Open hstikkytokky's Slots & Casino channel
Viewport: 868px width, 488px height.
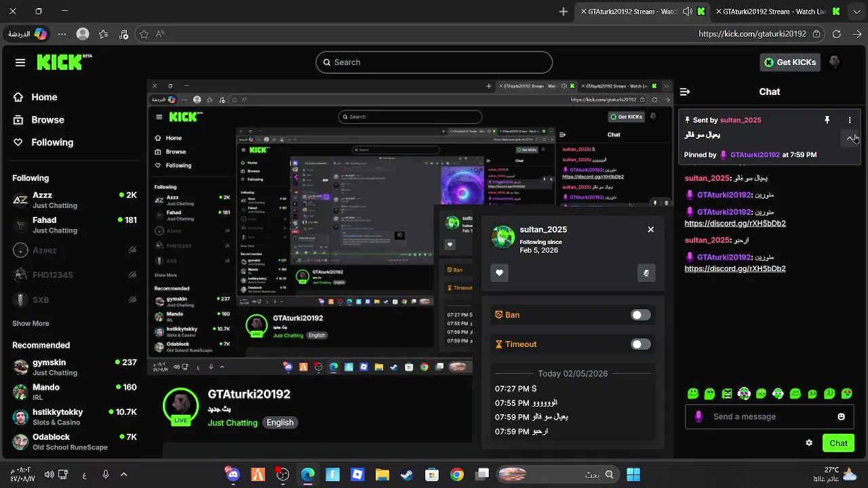(x=75, y=416)
